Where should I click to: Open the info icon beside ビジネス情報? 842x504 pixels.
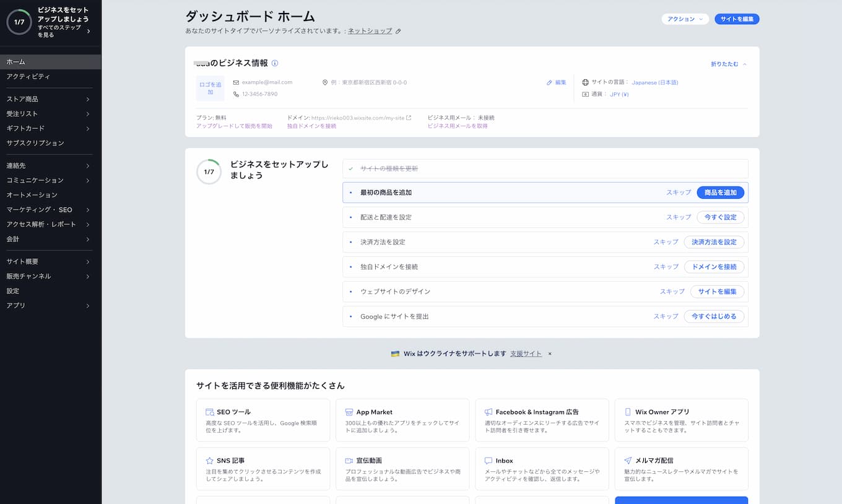275,63
